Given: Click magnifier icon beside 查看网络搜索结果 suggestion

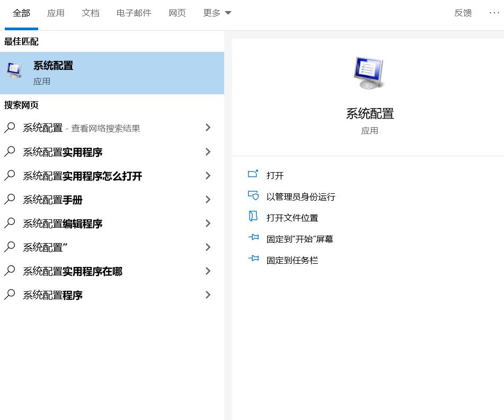Looking at the screenshot, I should click(9, 128).
